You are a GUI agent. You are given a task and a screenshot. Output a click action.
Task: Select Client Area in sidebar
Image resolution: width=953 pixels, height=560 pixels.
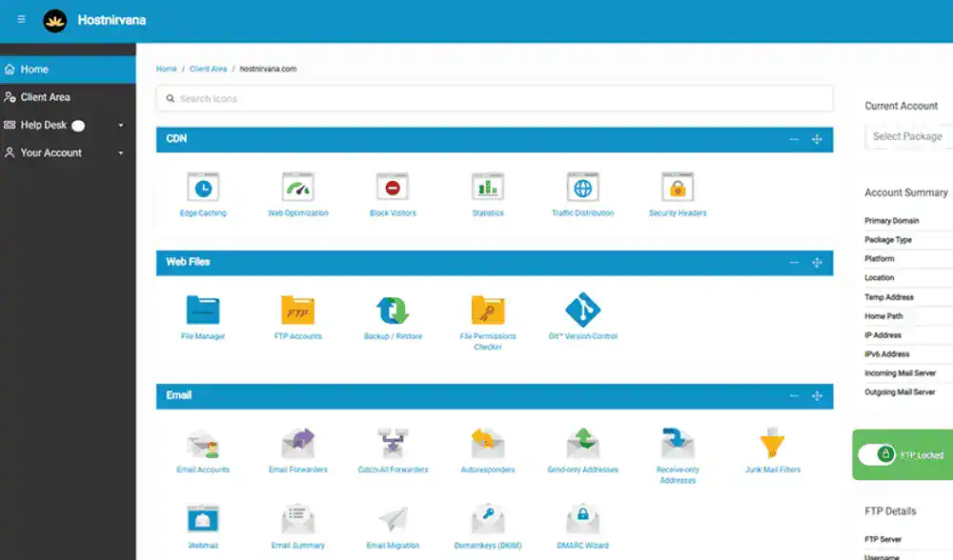coord(45,97)
